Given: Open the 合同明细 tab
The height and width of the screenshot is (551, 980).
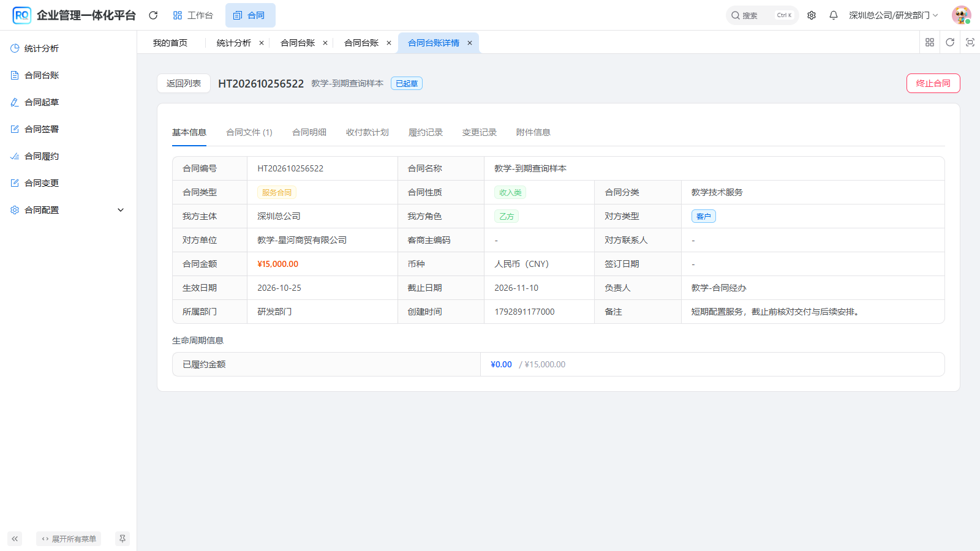Looking at the screenshot, I should (309, 132).
